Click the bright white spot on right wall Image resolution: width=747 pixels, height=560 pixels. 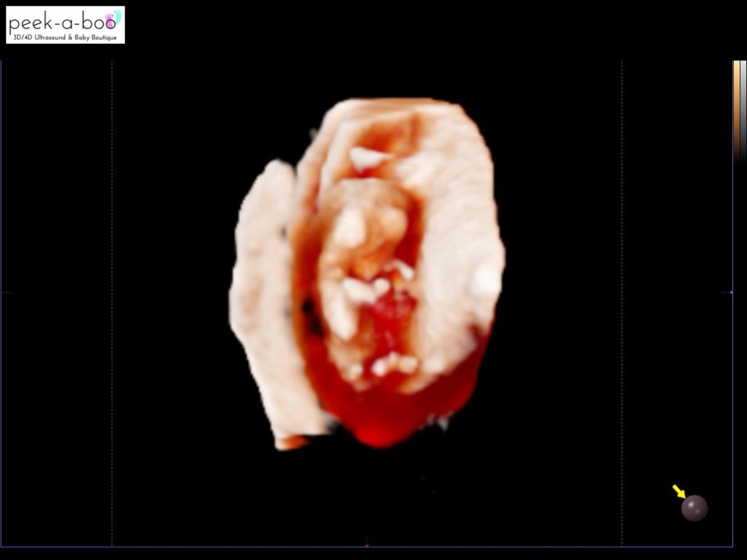485,281
